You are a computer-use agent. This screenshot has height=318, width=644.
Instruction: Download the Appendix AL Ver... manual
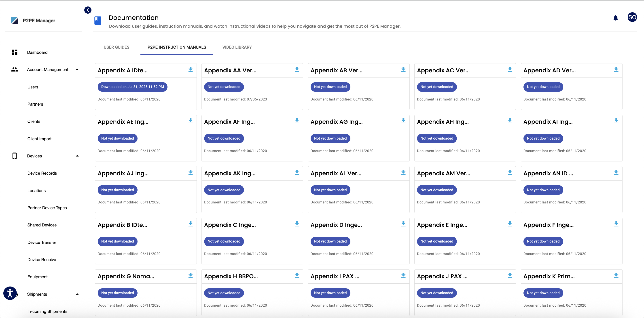(x=403, y=172)
